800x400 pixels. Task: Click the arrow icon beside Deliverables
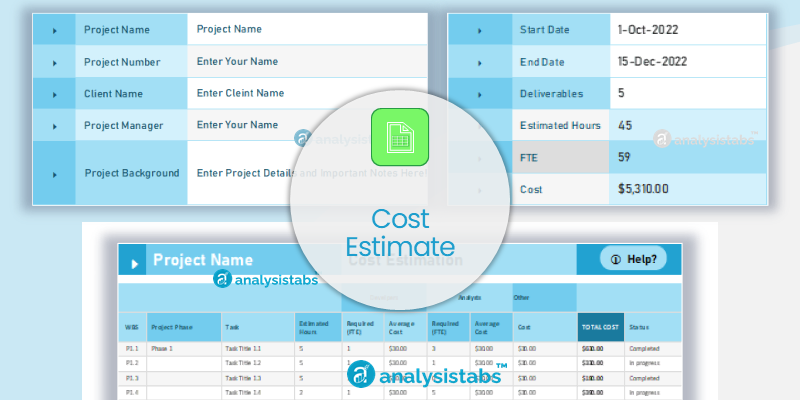pyautogui.click(x=480, y=94)
